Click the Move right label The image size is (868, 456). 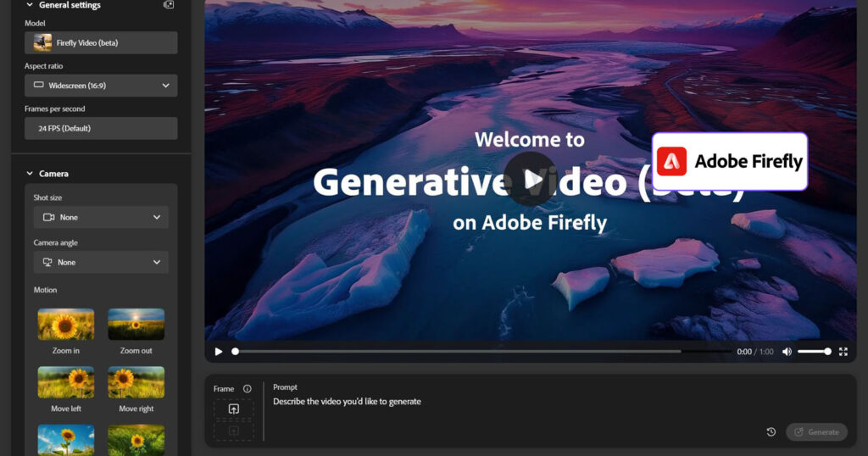136,409
